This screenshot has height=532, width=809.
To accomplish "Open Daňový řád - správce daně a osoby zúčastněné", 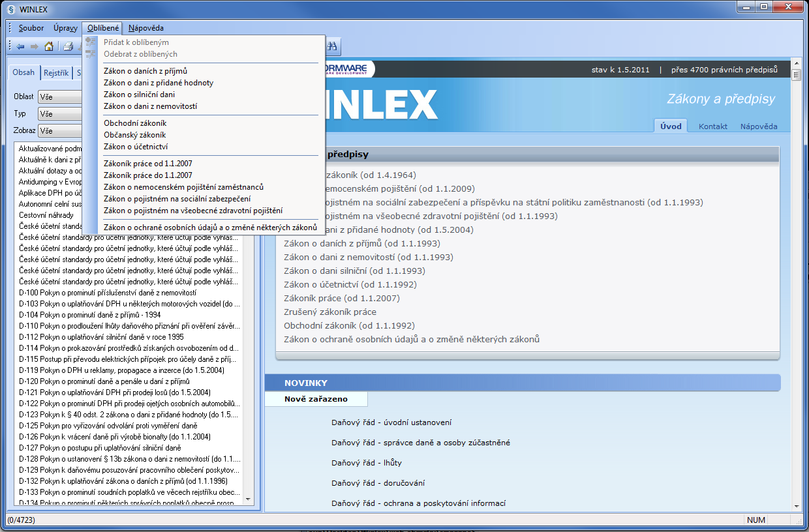I will [x=421, y=443].
